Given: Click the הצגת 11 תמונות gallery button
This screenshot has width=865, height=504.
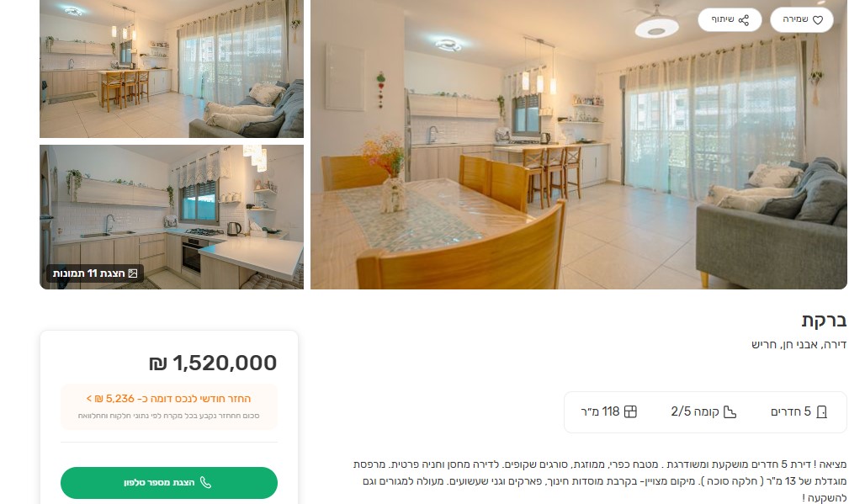Looking at the screenshot, I should 95,273.
